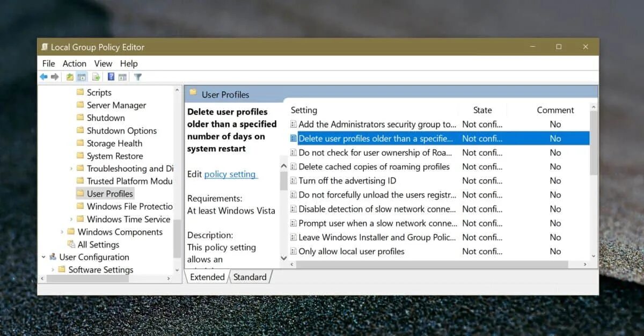Open the Action menu

[x=75, y=63]
